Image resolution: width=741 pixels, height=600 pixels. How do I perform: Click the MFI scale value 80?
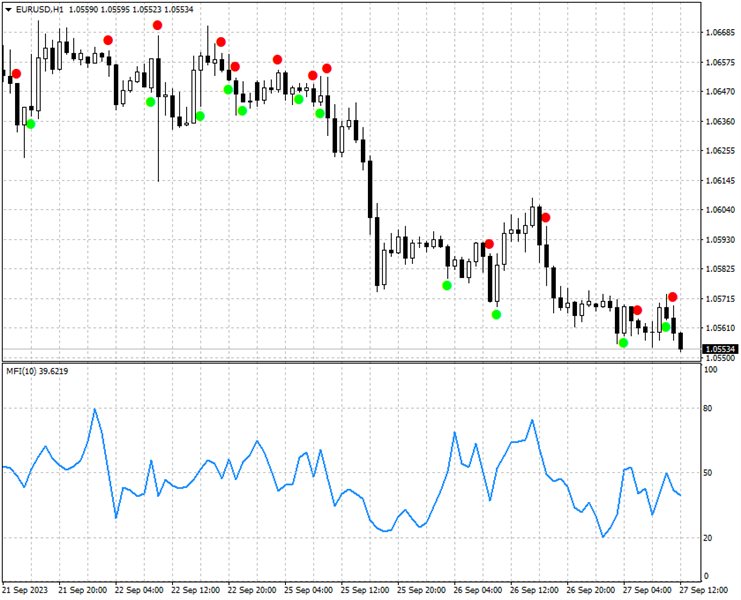click(708, 409)
